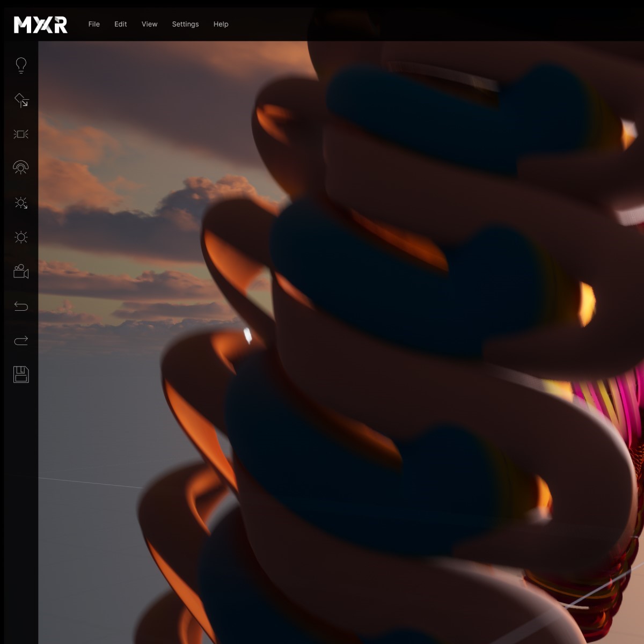Click the transform arrow tool icon
This screenshot has width=644, height=644.
point(20,100)
